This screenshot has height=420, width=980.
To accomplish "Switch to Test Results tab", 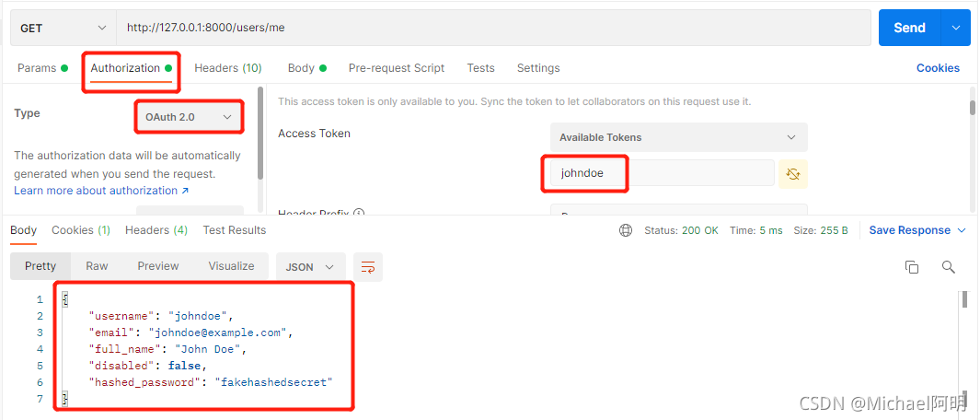I will [235, 230].
